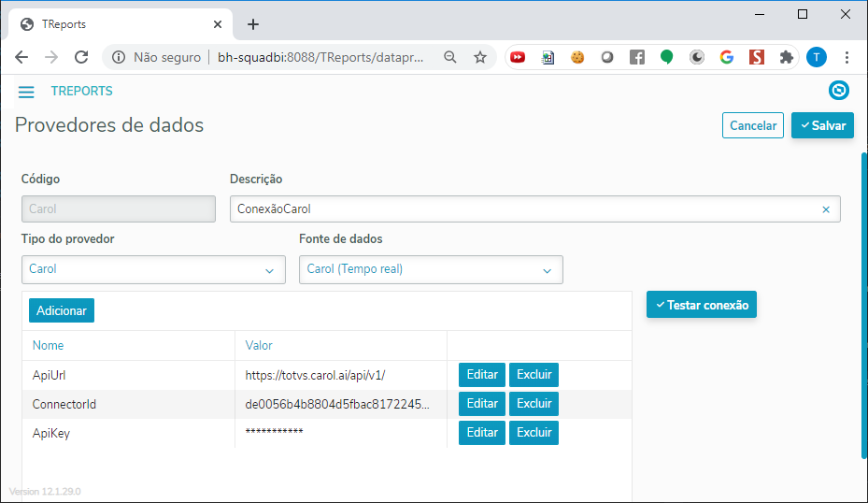This screenshot has height=503, width=868.
Task: Close the TReports browser tab
Action: click(218, 24)
